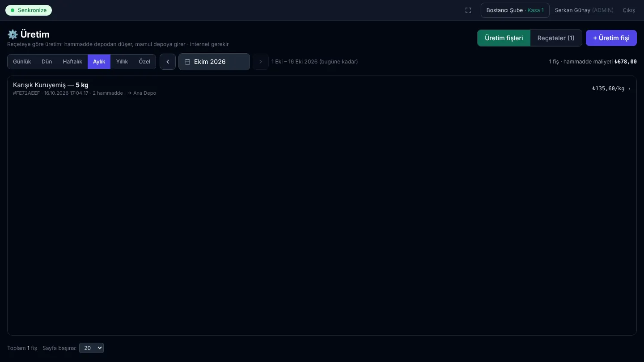Click the fullscreen toggle icon
This screenshot has height=362, width=644.
point(468,10)
